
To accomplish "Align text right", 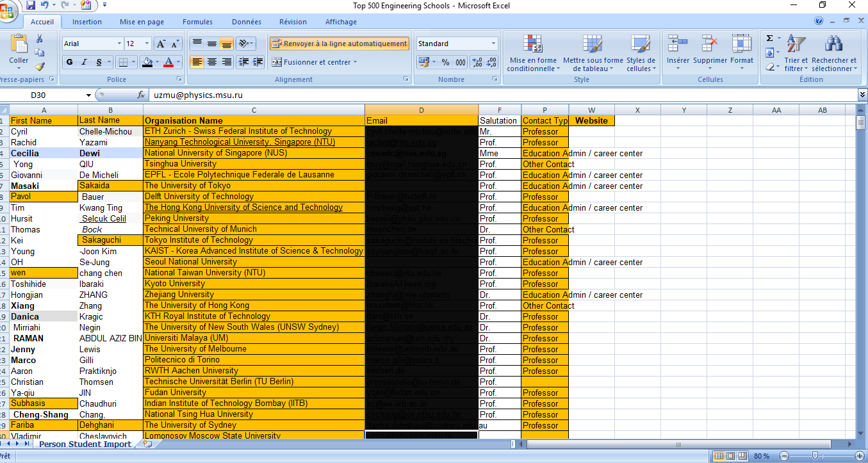I will [226, 62].
